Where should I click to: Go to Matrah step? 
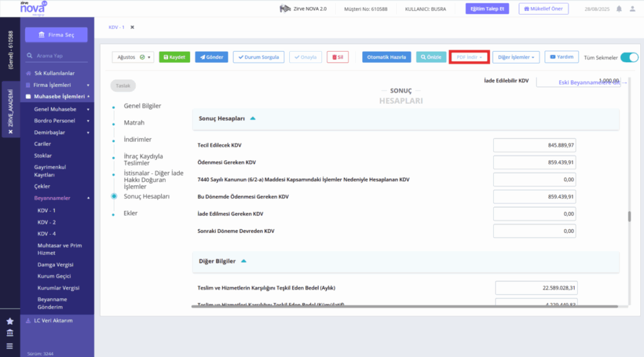(134, 123)
